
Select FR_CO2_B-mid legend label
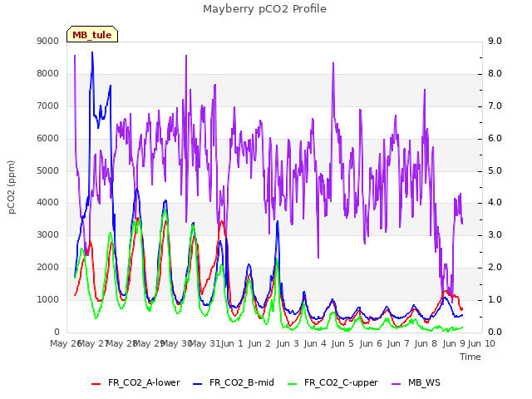tap(242, 382)
